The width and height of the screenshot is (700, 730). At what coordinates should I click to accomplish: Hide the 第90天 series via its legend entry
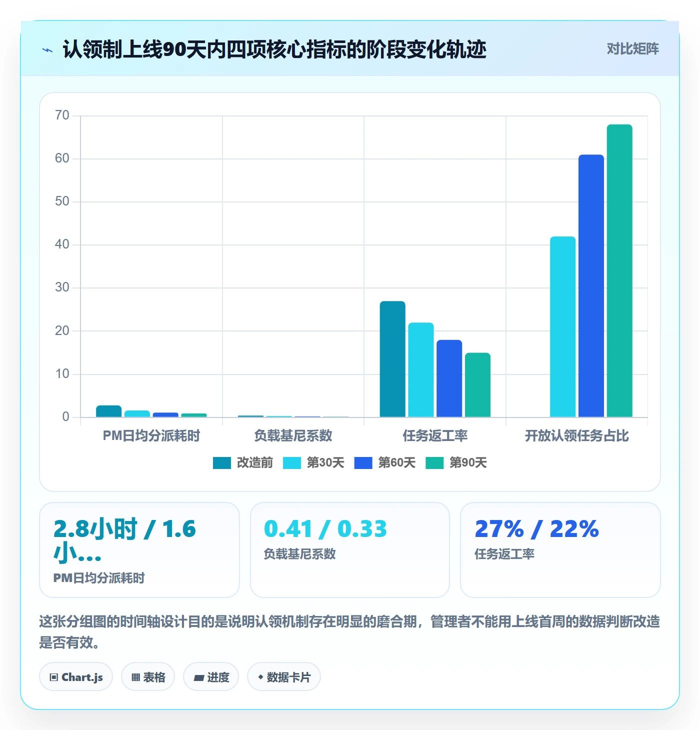(456, 463)
